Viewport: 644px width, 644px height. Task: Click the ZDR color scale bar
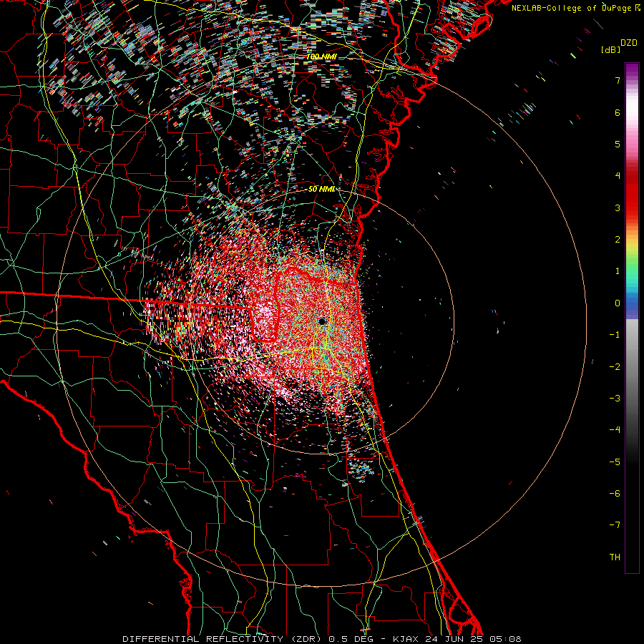tap(632, 318)
